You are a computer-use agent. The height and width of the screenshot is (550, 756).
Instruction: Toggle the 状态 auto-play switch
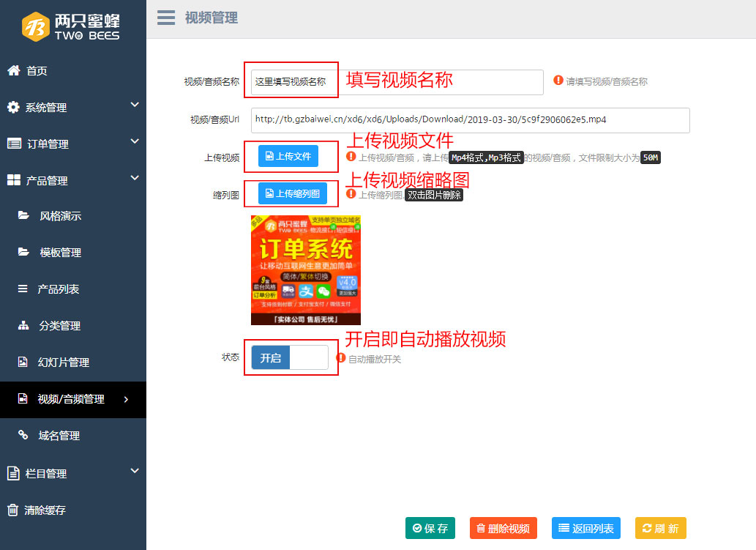(x=290, y=357)
